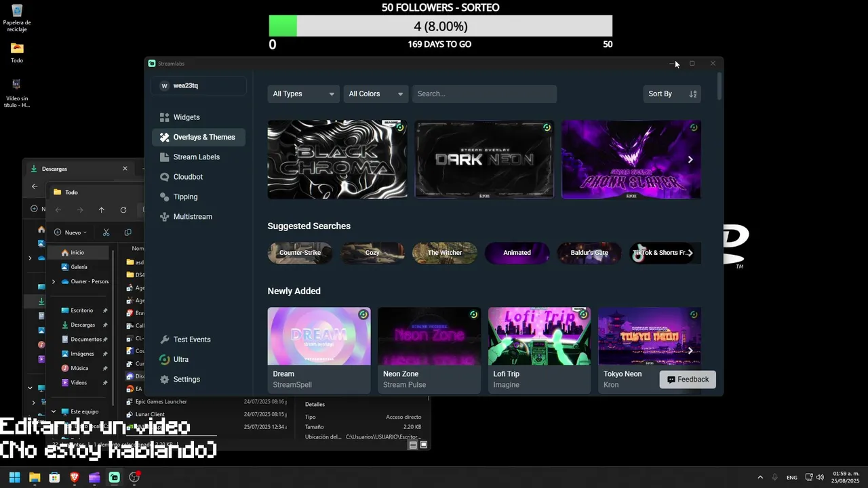The width and height of the screenshot is (868, 488).
Task: Select Inicio in Explorer navigation pane
Action: [x=78, y=253]
